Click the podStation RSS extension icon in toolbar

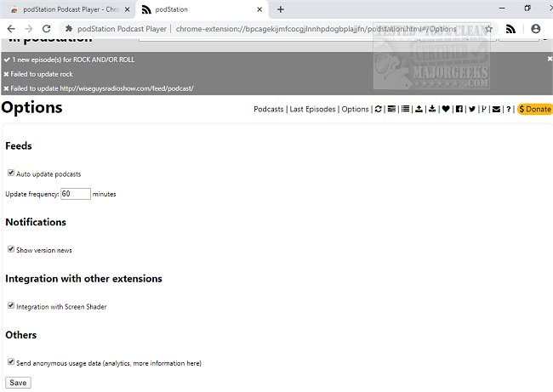510,29
